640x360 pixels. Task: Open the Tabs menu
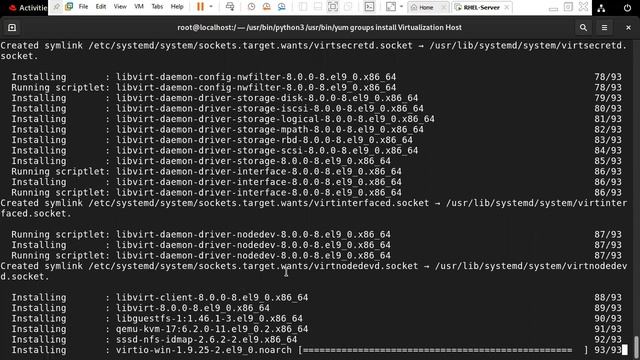click(157, 7)
